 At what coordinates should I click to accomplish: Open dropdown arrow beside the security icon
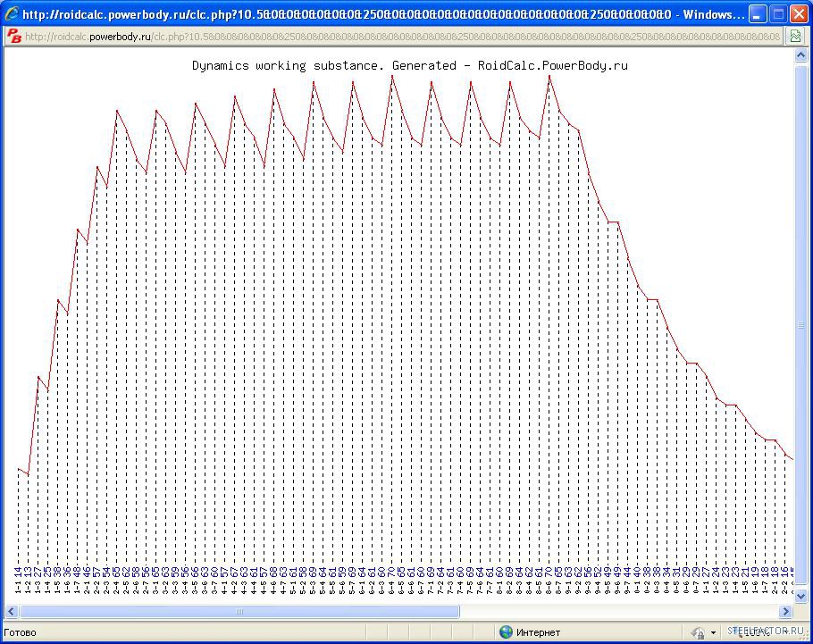713,632
